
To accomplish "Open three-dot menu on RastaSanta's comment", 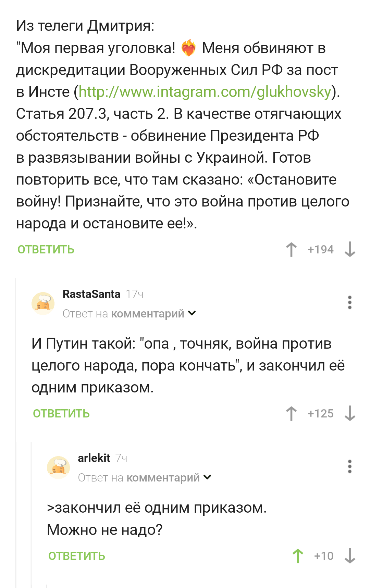I will click(x=349, y=302).
